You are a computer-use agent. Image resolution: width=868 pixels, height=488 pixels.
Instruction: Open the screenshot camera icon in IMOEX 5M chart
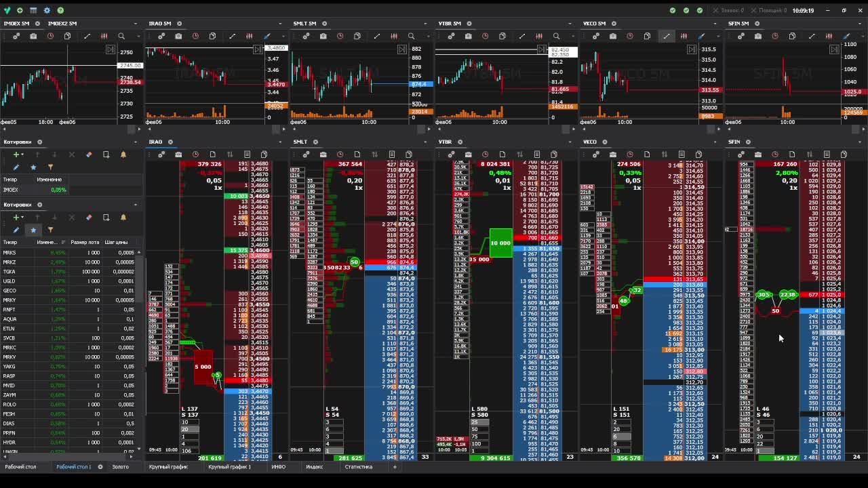[x=33, y=36]
